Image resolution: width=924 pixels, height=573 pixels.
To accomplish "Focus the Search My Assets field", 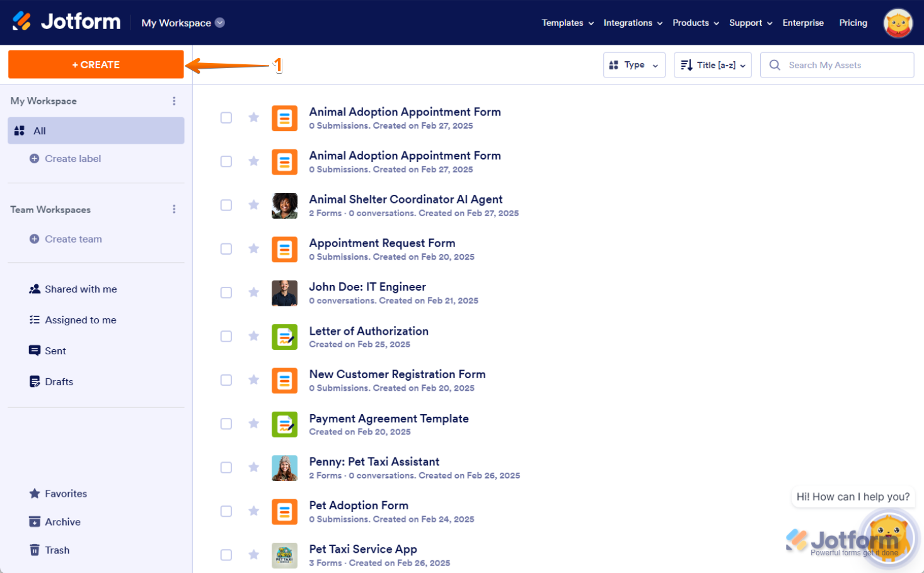I will [837, 65].
